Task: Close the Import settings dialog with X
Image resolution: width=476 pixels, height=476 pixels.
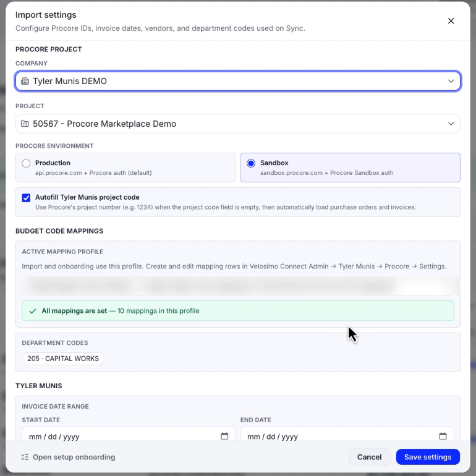Action: click(x=451, y=21)
